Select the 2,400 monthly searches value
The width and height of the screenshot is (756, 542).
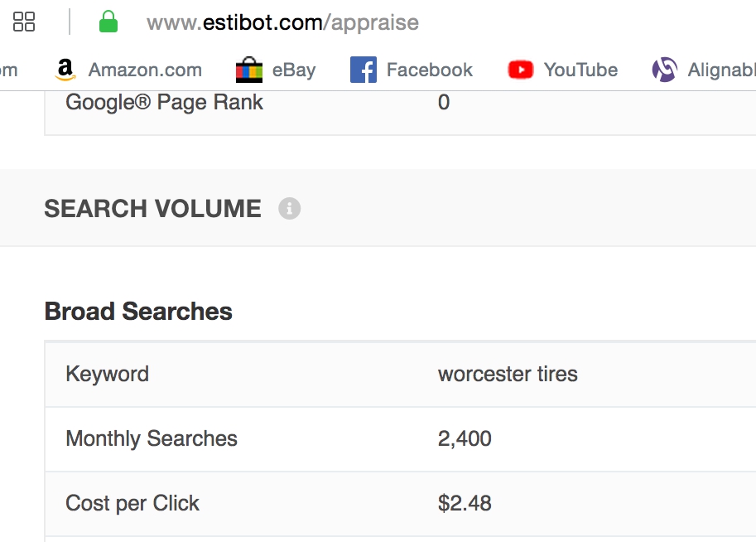(x=465, y=438)
